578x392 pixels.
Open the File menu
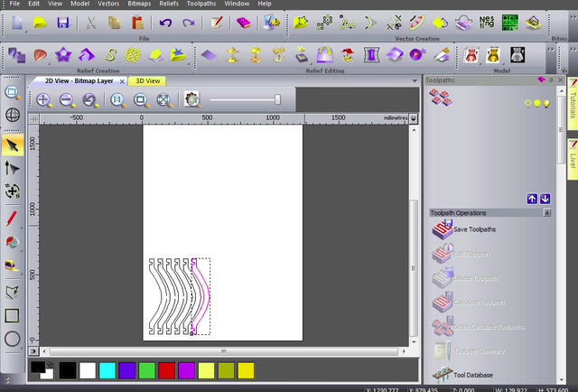tap(14, 4)
